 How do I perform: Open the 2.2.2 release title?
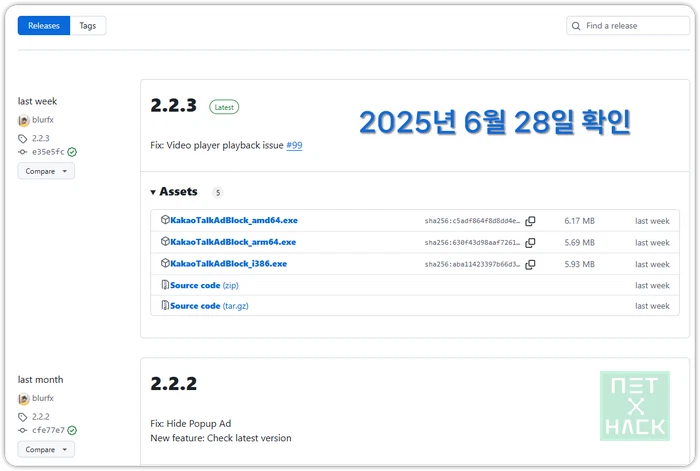click(x=173, y=383)
